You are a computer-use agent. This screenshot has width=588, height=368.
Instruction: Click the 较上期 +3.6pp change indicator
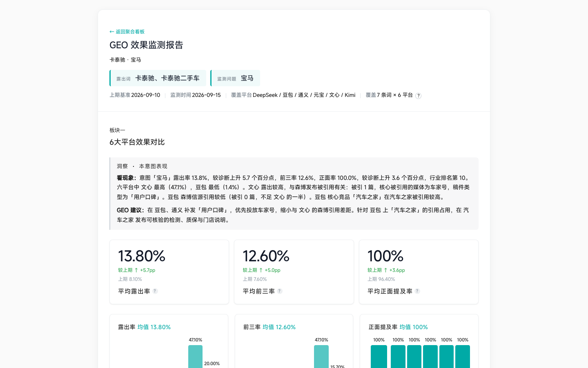coord(386,270)
